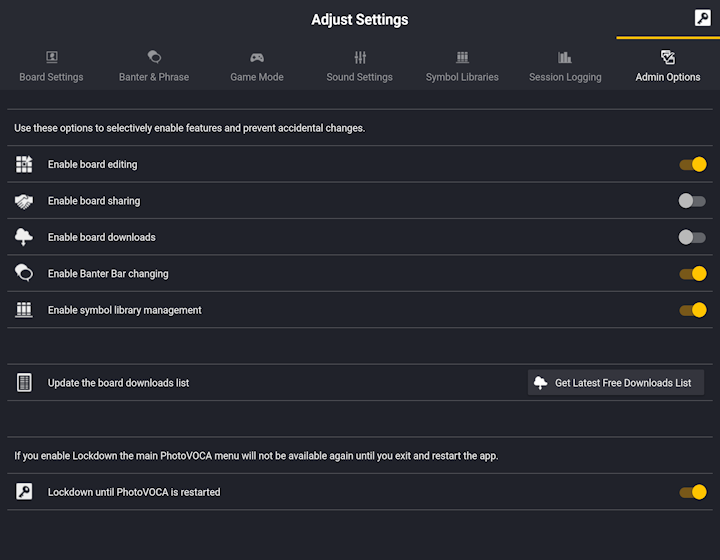720x560 pixels.
Task: Switch off Lockdown until restarted toggle
Action: click(693, 492)
